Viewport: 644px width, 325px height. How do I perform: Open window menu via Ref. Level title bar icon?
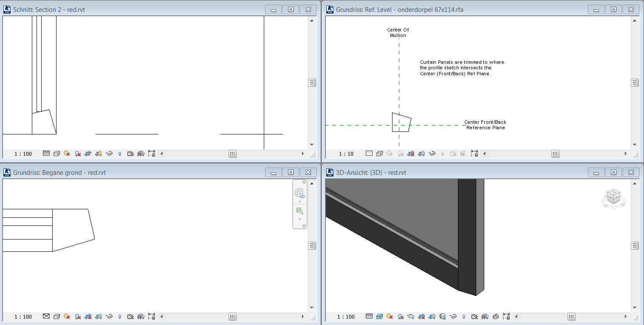(x=329, y=9)
